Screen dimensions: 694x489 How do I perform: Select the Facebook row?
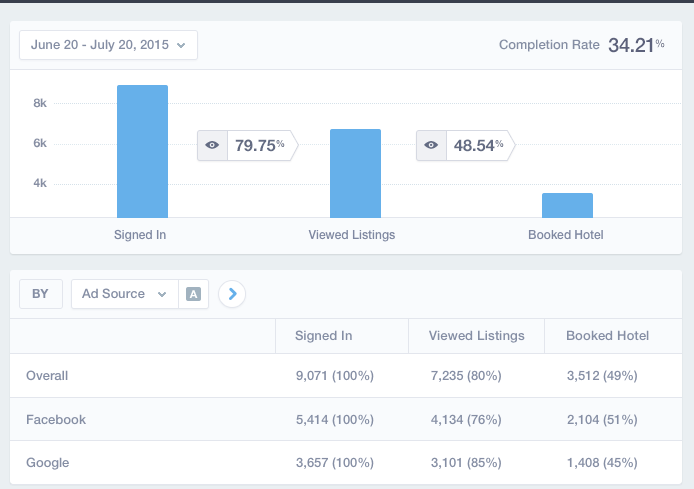[56, 420]
